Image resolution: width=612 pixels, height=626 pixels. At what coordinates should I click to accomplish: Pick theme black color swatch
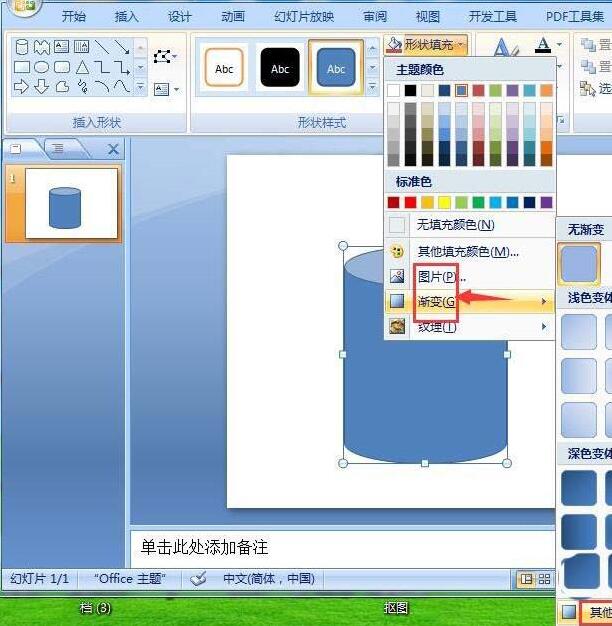tap(410, 90)
